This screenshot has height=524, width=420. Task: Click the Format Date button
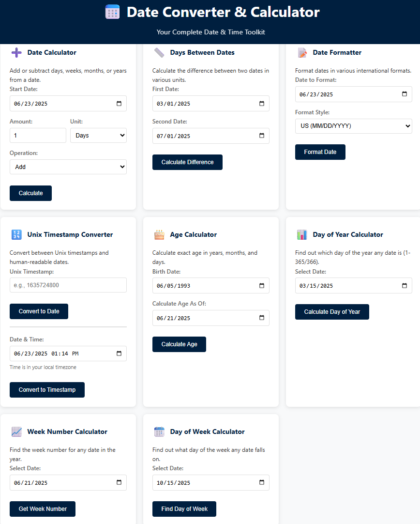tap(320, 152)
